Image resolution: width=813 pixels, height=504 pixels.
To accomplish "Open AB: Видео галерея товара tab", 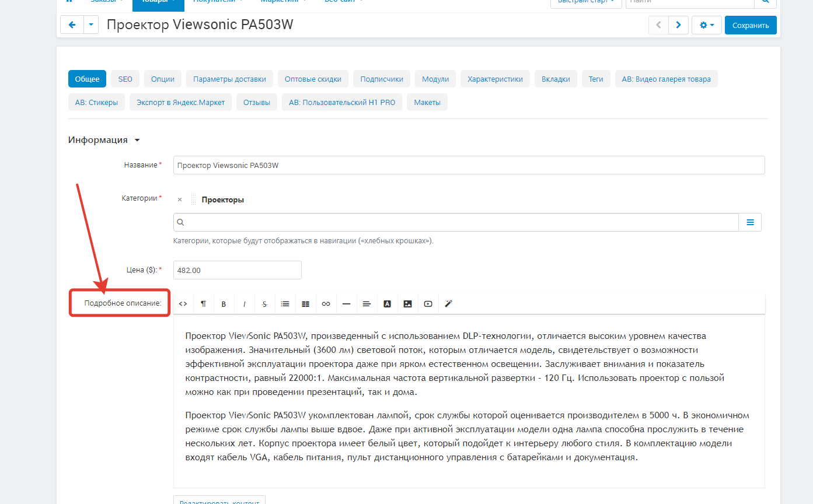I will [667, 79].
